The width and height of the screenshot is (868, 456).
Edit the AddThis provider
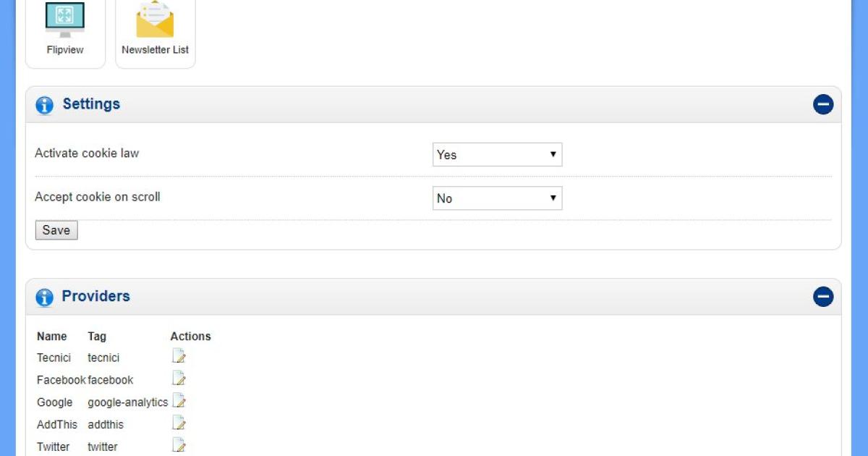coord(179,423)
